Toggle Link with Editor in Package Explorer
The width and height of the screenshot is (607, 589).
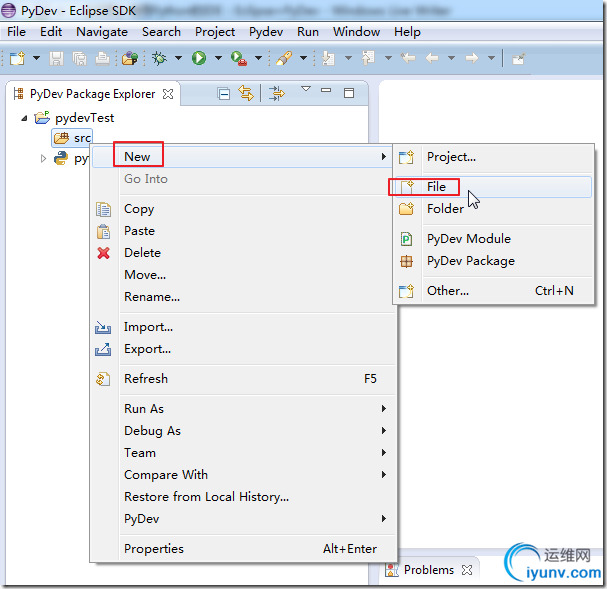click(246, 93)
